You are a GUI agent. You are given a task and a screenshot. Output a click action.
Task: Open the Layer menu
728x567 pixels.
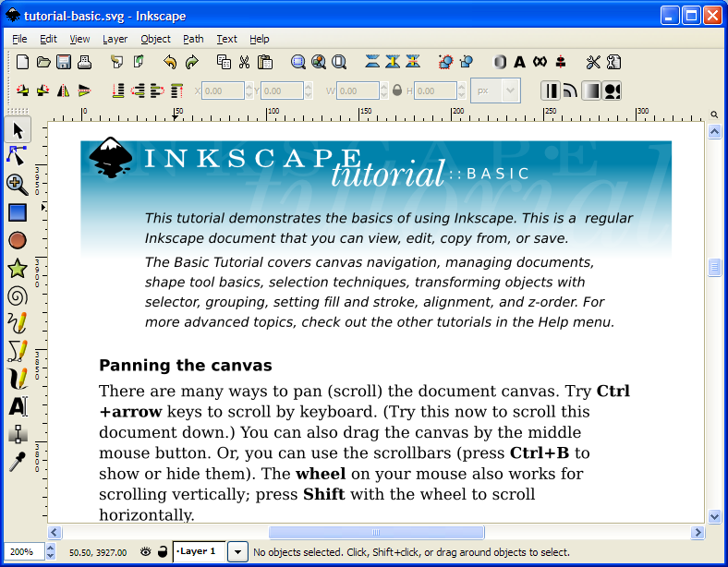click(115, 39)
